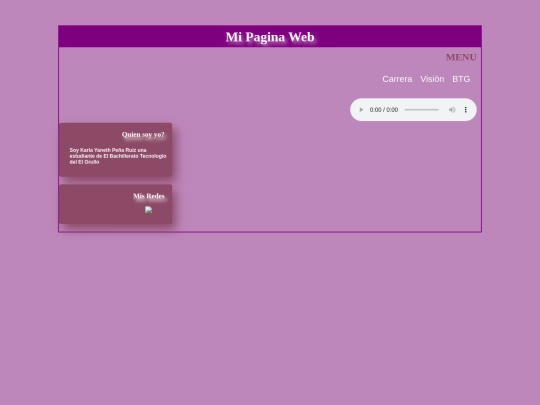Play the audio in the player
The height and width of the screenshot is (405, 540).
[x=361, y=110]
